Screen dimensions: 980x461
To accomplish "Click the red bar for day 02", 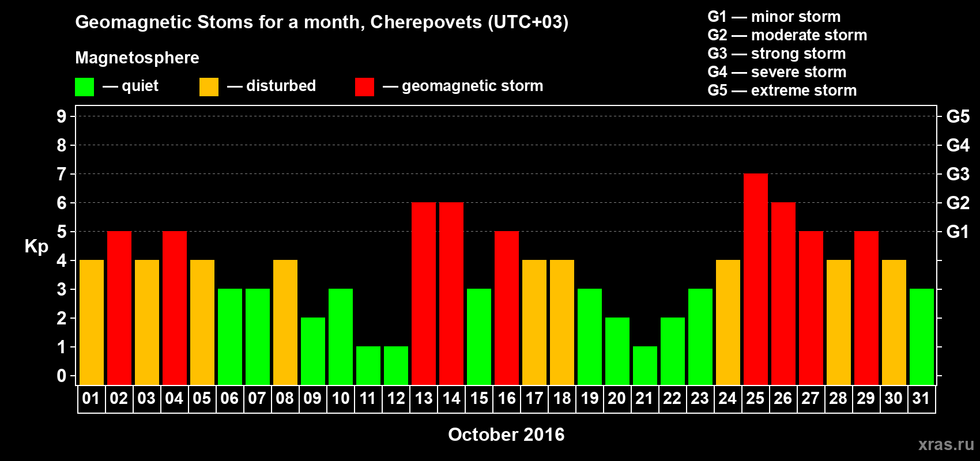I will point(119,308).
